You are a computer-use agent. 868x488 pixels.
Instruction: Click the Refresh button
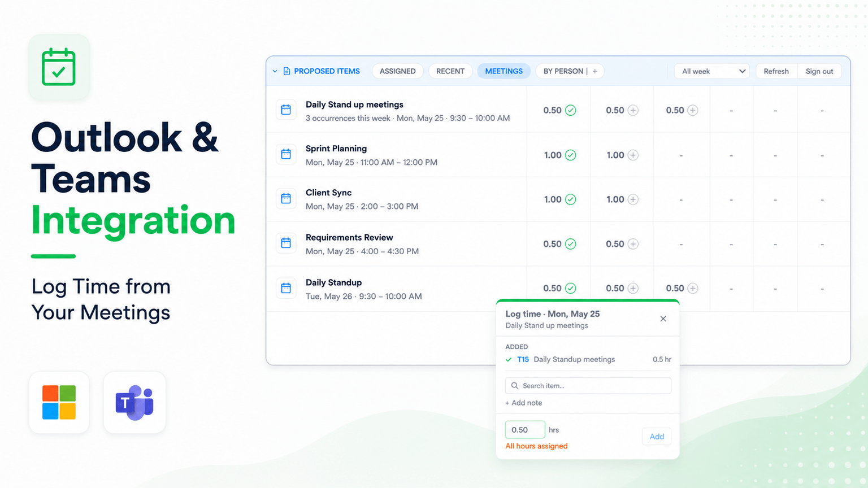click(x=776, y=71)
